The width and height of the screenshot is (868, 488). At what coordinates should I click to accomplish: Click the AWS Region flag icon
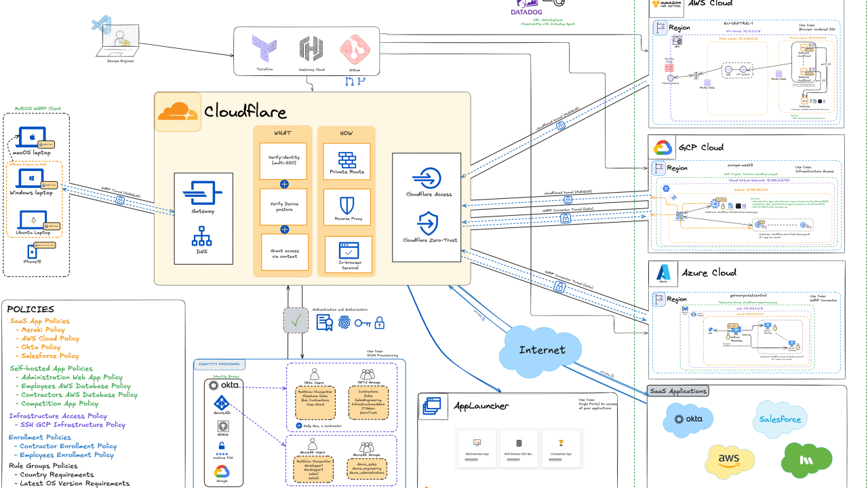click(x=660, y=28)
